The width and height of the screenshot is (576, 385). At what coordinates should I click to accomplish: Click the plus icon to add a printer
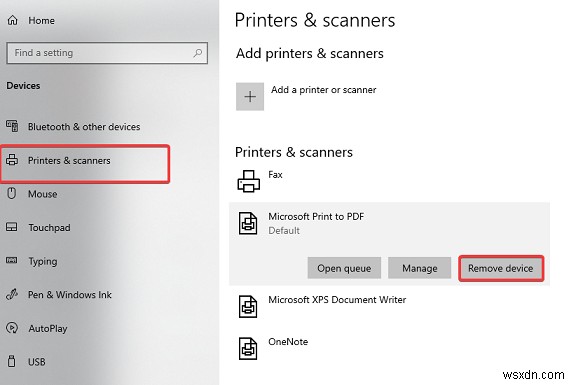[x=250, y=97]
